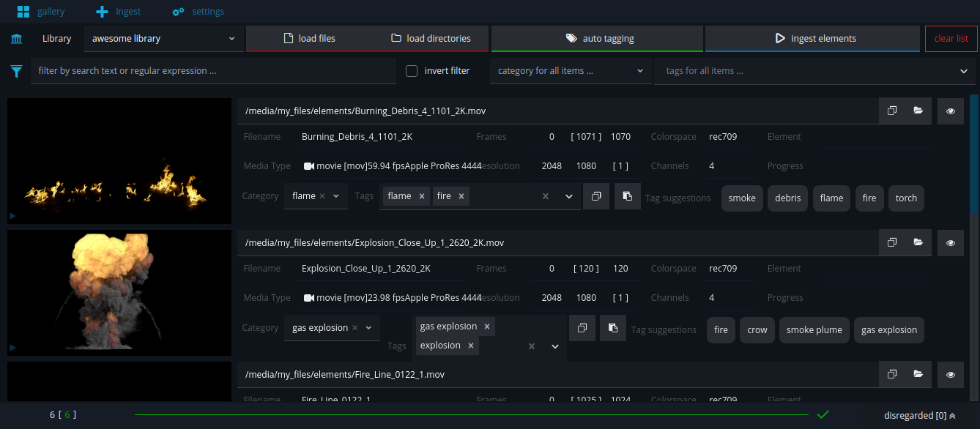Image resolution: width=980 pixels, height=429 pixels.
Task: Add the smoke tag suggestion
Action: pyautogui.click(x=741, y=198)
